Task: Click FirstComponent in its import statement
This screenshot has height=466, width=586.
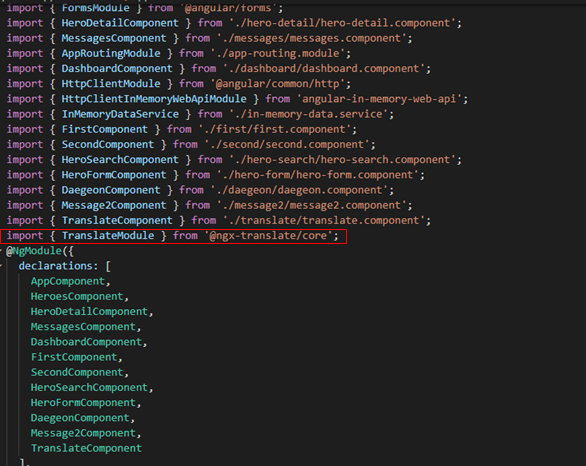Action: tap(104, 129)
